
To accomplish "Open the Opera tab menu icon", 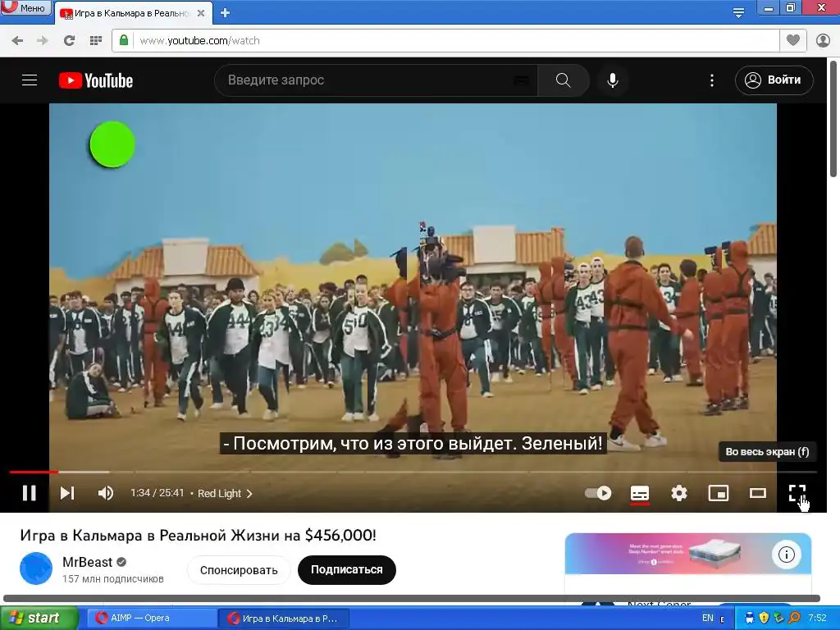I will (x=738, y=12).
